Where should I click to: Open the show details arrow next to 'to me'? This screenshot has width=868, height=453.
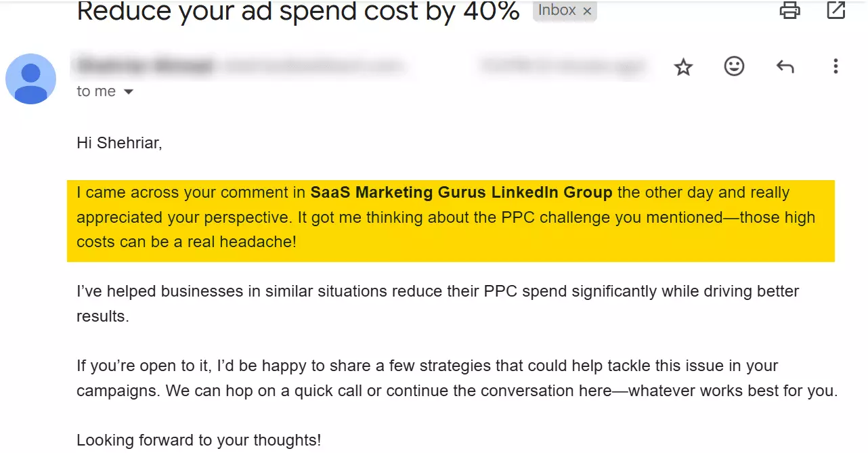[x=128, y=91]
